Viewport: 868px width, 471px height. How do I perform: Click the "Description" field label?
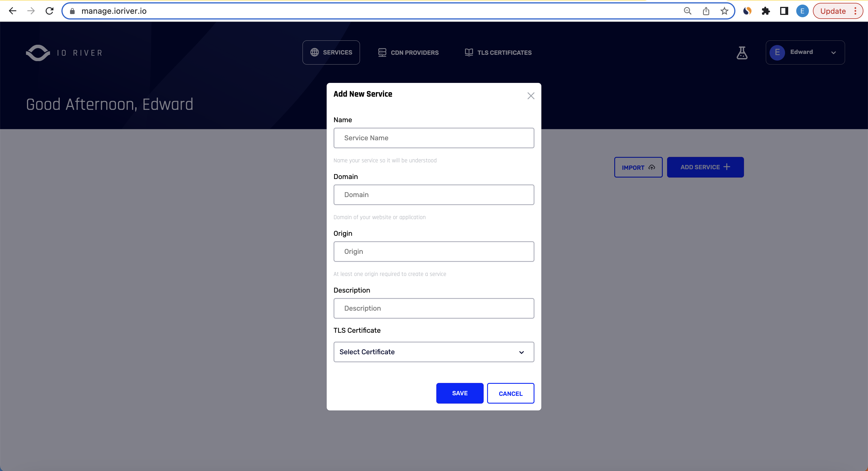tap(351, 290)
